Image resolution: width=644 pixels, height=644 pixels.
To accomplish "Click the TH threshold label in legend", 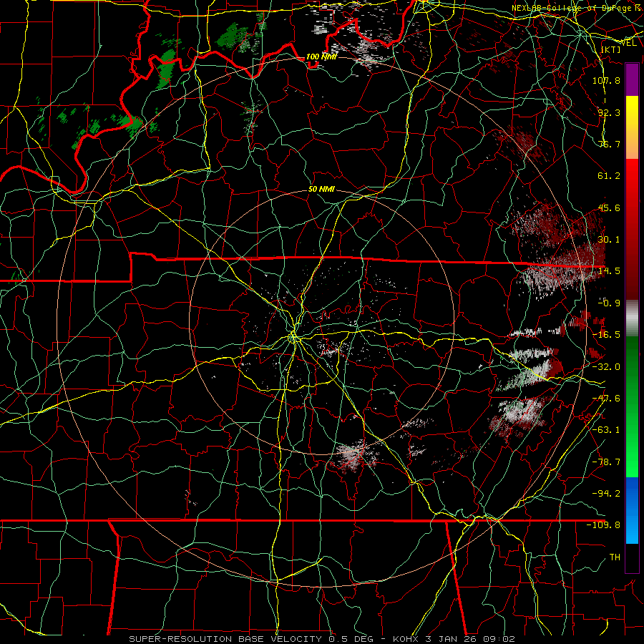I will coord(615,557).
